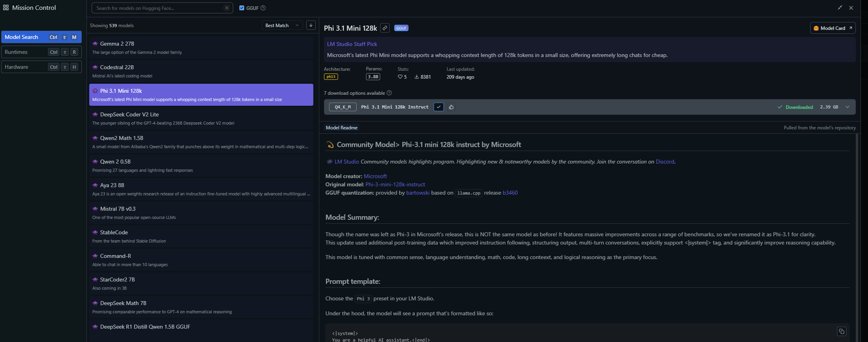The image size is (868, 342).
Task: Click the LM Studio Staff Pick label
Action: (352, 44)
